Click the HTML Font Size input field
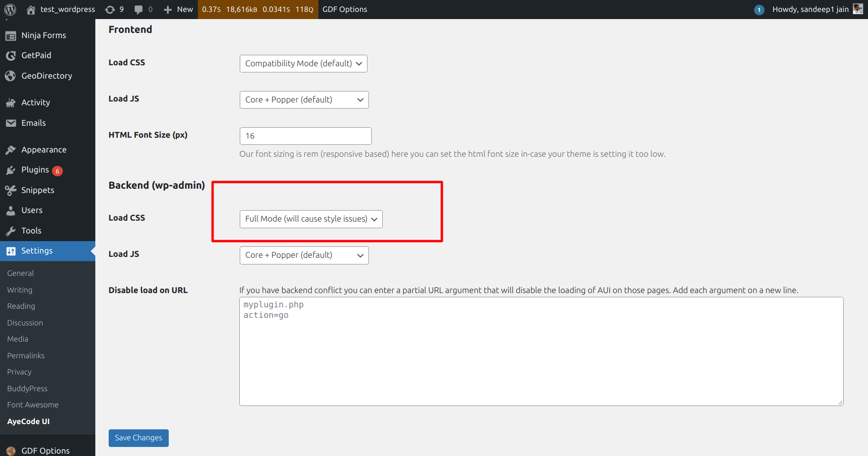Screen dimensions: 868x456 click(306, 136)
